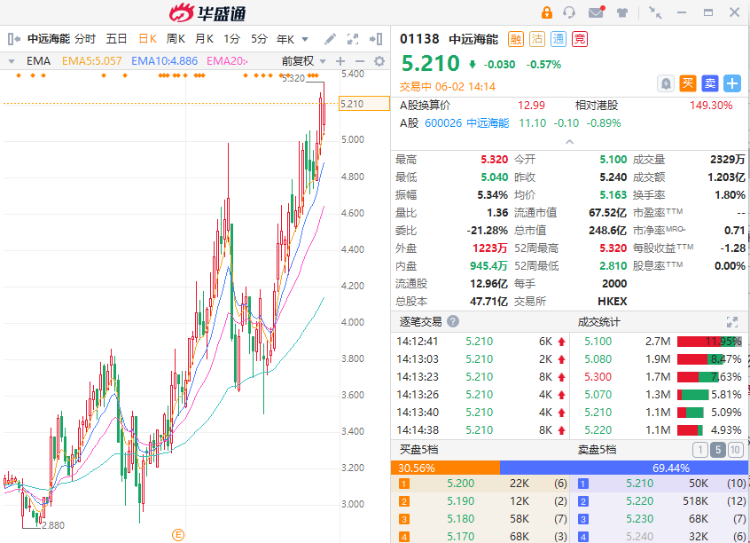
Task: Click the 5.210 price label on axis
Action: (364, 104)
